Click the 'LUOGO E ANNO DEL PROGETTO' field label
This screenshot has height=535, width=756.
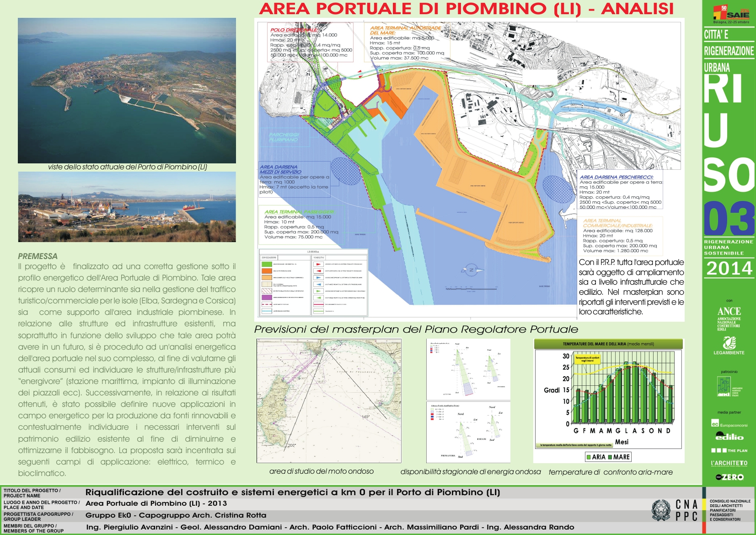click(x=42, y=505)
